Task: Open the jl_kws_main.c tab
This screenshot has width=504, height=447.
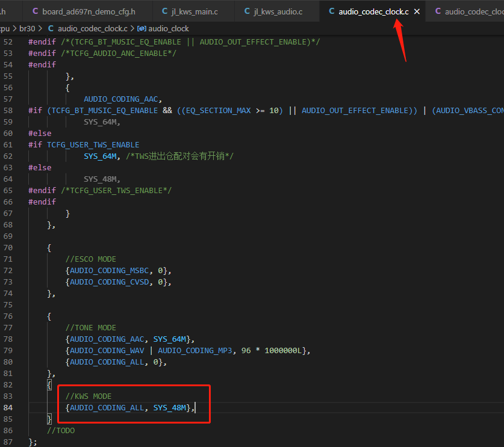Action: 194,11
